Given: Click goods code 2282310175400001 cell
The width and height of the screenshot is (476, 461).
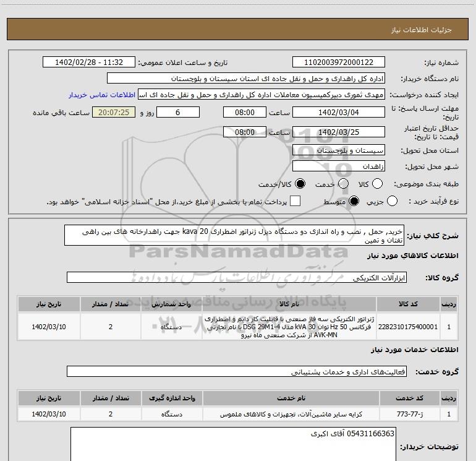Looking at the screenshot, I should pyautogui.click(x=408, y=327).
